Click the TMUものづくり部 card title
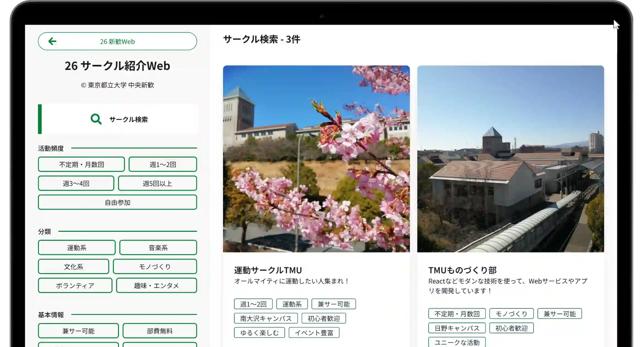 462,270
